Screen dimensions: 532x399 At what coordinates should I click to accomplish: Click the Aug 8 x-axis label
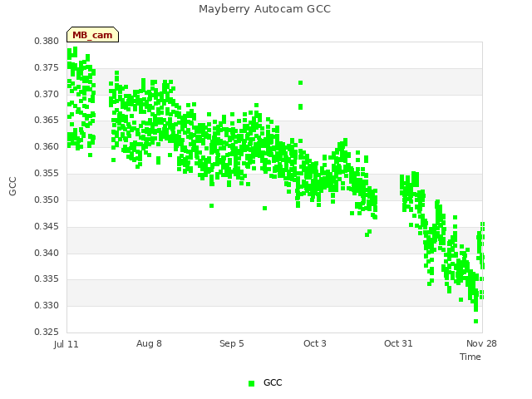point(149,343)
